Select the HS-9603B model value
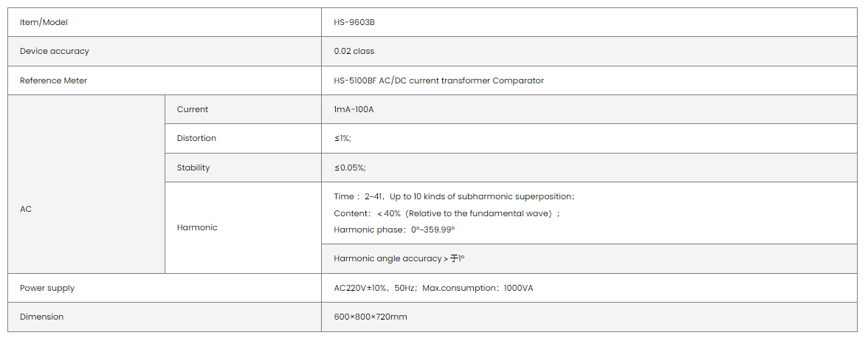The width and height of the screenshot is (868, 341). [355, 22]
